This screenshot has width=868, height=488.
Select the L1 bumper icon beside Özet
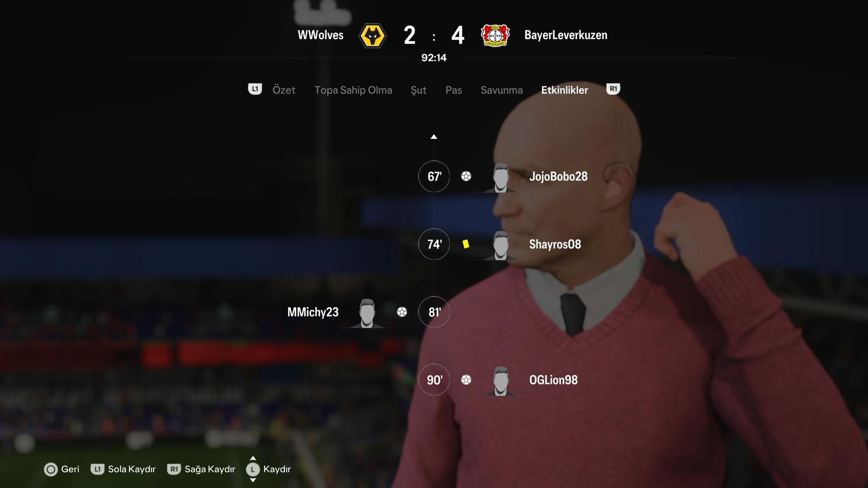click(255, 89)
